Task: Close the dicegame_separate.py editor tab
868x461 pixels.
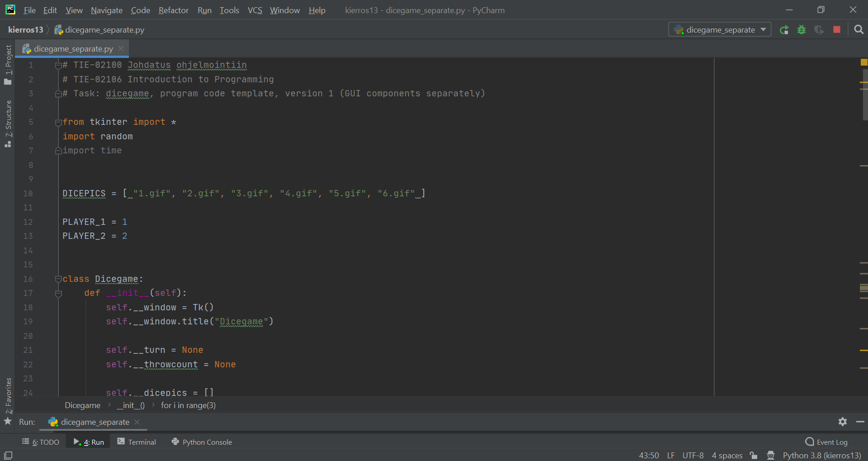Action: (121, 48)
